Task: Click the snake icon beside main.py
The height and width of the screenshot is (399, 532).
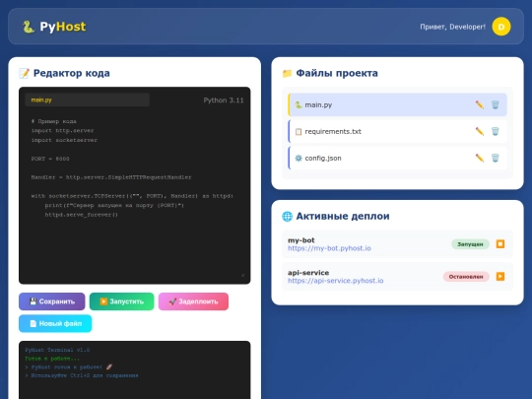Action: [299, 104]
